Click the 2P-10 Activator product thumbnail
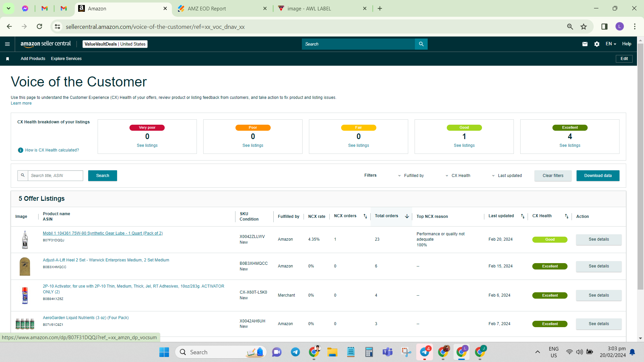Image resolution: width=644 pixels, height=362 pixels. pyautogui.click(x=25, y=295)
